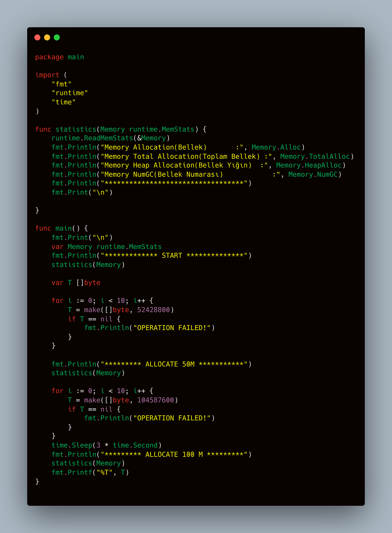Click the ALLOCATE 50M banner string
This screenshot has width=392, height=533.
coord(174,364)
